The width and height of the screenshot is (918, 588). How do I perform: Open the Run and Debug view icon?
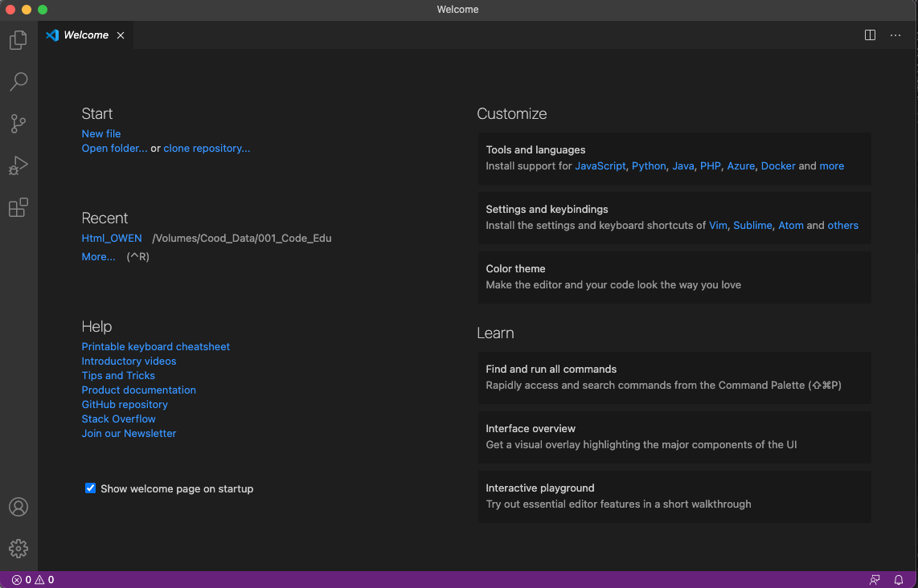coord(18,165)
